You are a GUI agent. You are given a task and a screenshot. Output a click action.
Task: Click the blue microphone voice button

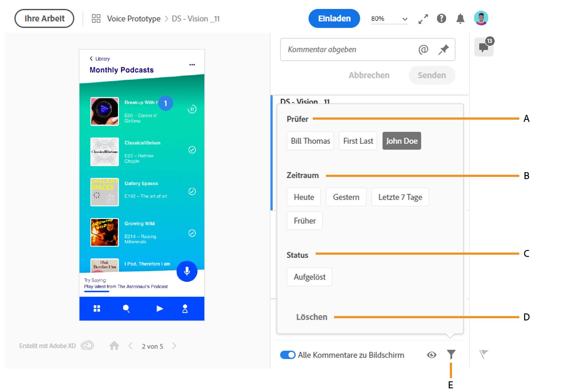(187, 271)
